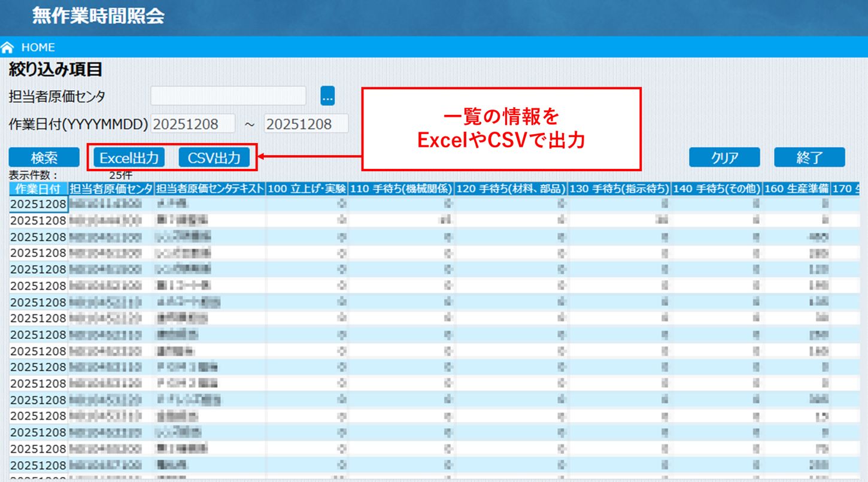This screenshot has height=482, width=868.
Task: Click the 100 立上げ・実験 column header
Action: point(306,188)
